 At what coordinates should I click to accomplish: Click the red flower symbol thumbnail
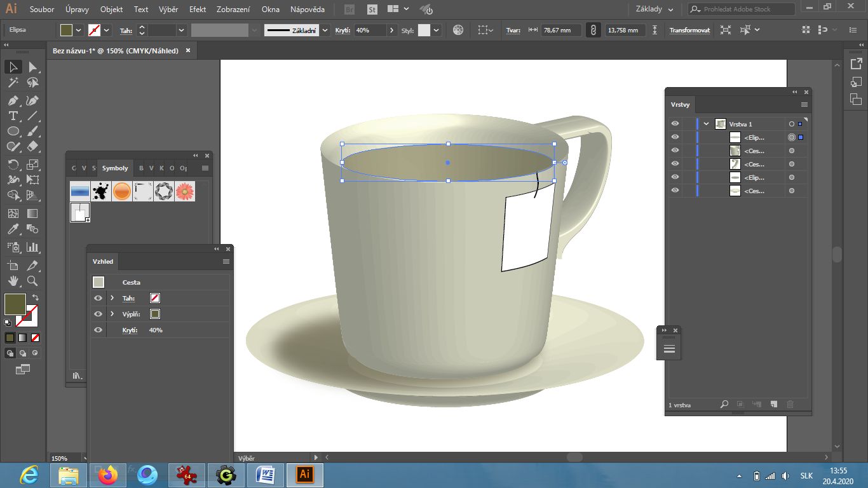(184, 191)
